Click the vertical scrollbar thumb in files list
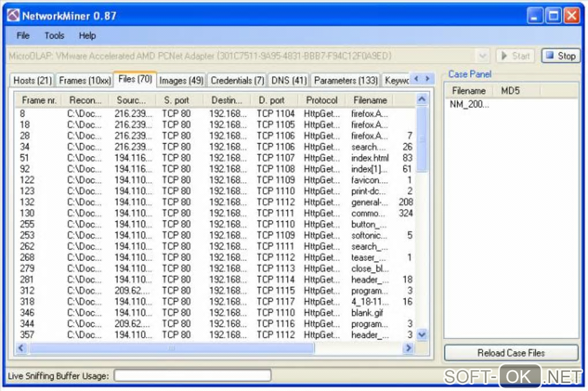The image size is (588, 391). (x=422, y=138)
